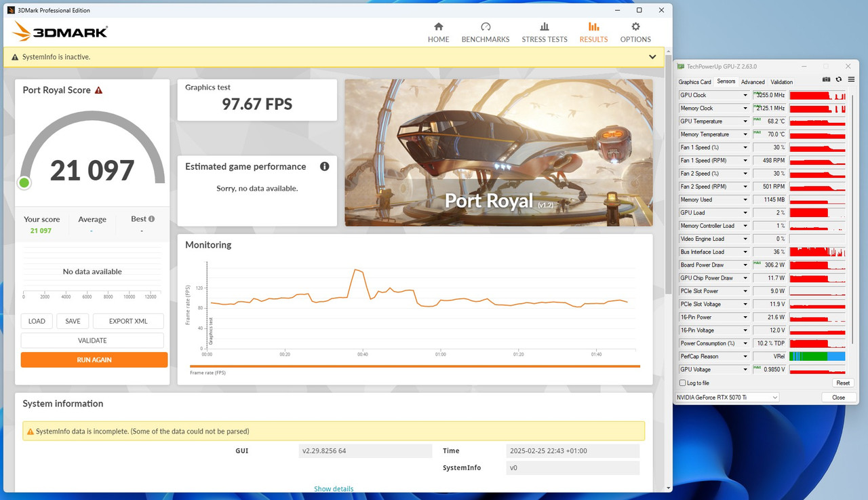Click the GPU Clock red history graph
Viewport: 868px width, 500px height.
817,96
